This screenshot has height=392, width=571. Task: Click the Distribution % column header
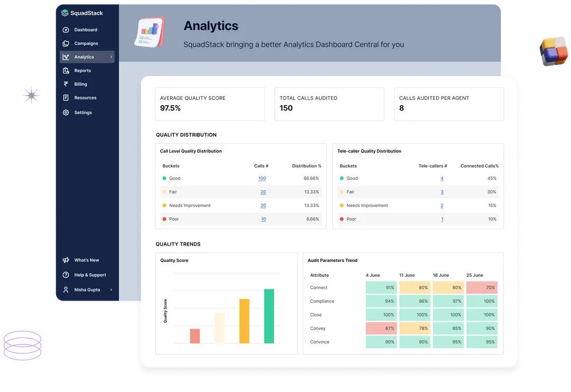pos(307,166)
